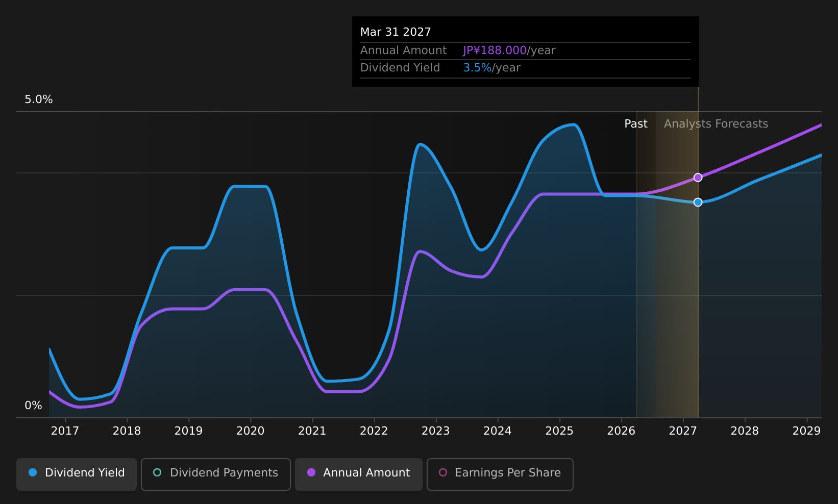Click the 2019 x-axis label
Screen dimensions: 838x504
pos(188,431)
